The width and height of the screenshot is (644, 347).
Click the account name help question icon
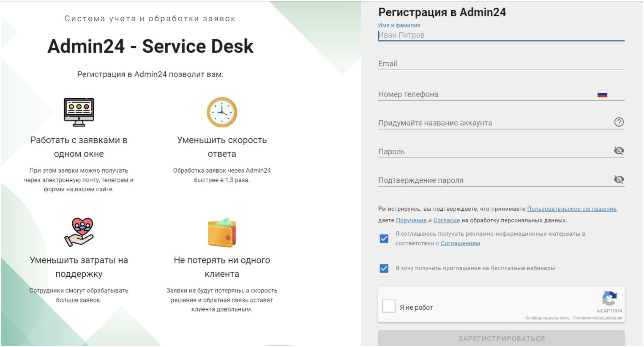pos(619,122)
